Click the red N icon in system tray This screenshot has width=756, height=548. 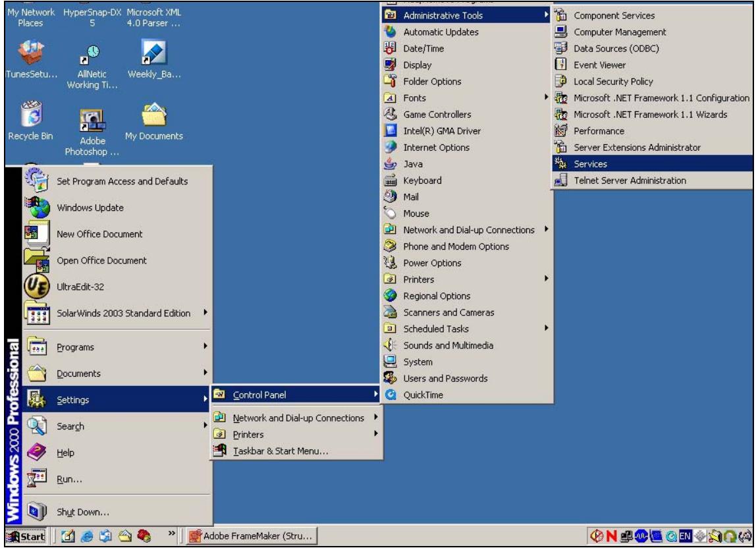click(x=611, y=535)
